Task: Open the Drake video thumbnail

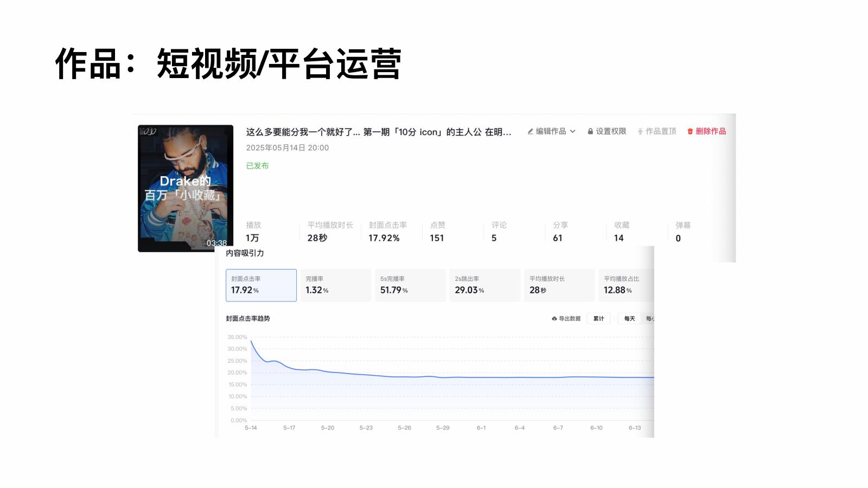Action: coord(186,188)
